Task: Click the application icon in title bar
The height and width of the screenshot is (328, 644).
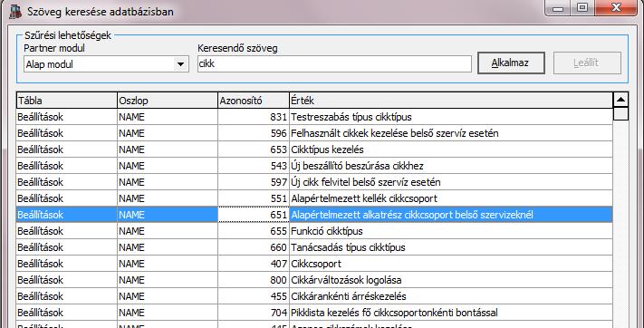Action: tap(15, 11)
